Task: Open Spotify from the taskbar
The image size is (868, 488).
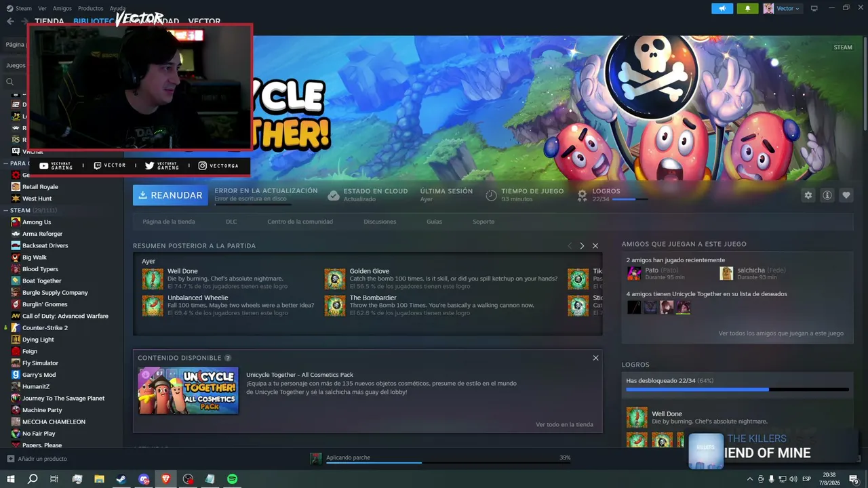Action: [232, 479]
